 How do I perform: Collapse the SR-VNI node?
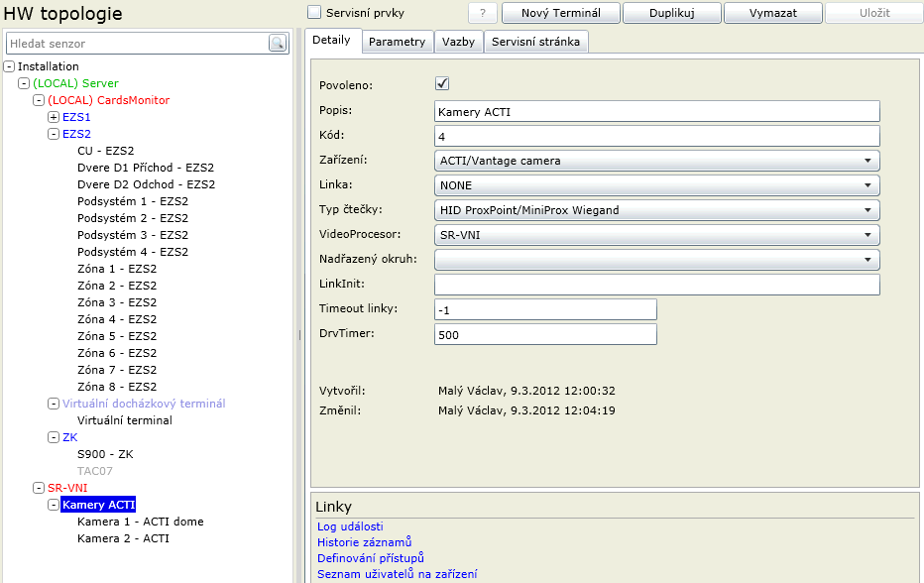(x=39, y=488)
